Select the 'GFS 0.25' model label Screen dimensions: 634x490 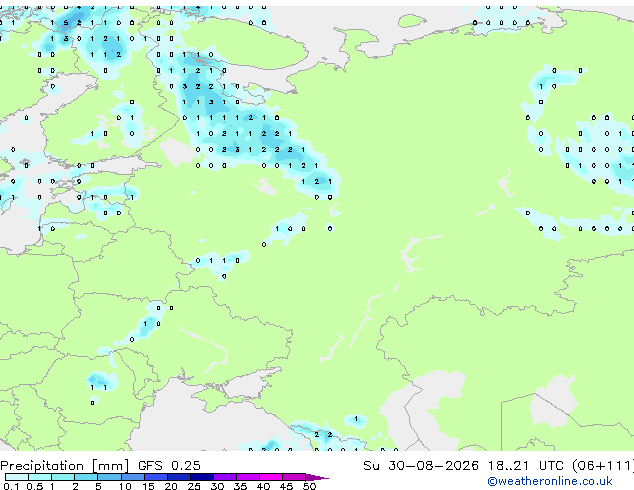pos(169,466)
